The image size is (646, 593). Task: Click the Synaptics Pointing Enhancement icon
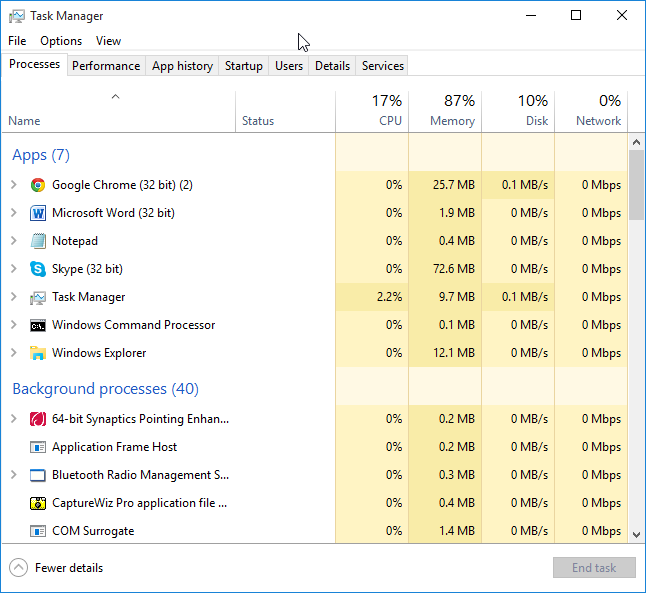point(37,419)
